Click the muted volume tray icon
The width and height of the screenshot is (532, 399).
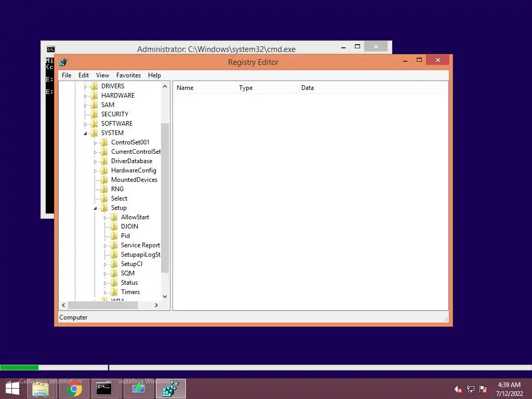coord(458,389)
